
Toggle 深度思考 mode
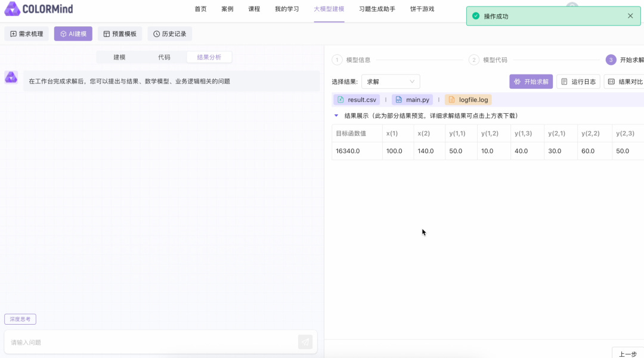click(x=20, y=319)
